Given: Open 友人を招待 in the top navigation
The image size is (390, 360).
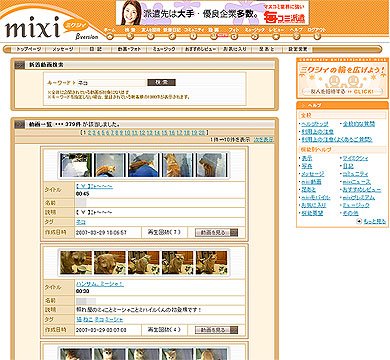Looking at the screenshot, I should click(x=151, y=33).
